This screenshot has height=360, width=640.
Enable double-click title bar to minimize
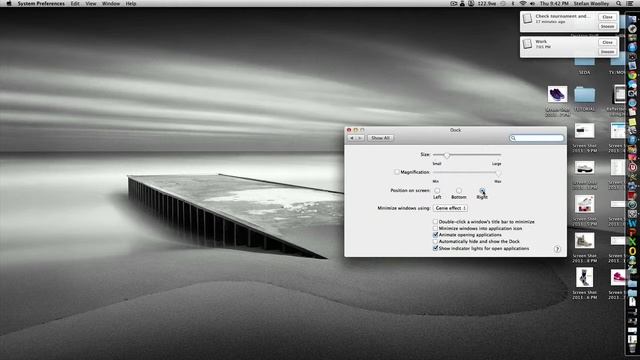pos(435,222)
